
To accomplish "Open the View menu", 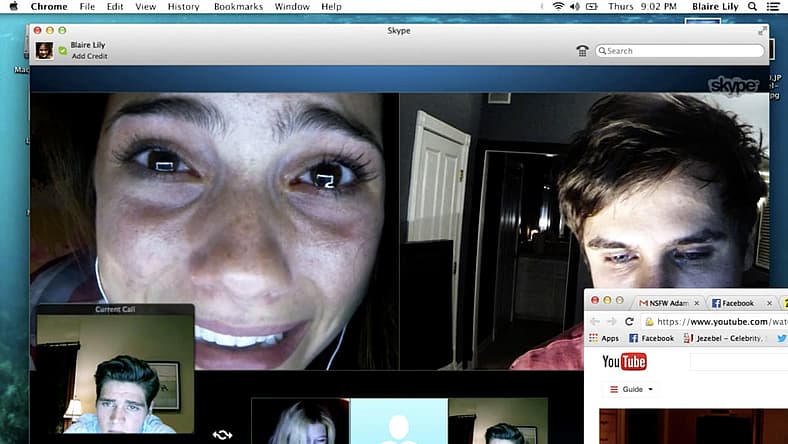I will [145, 7].
